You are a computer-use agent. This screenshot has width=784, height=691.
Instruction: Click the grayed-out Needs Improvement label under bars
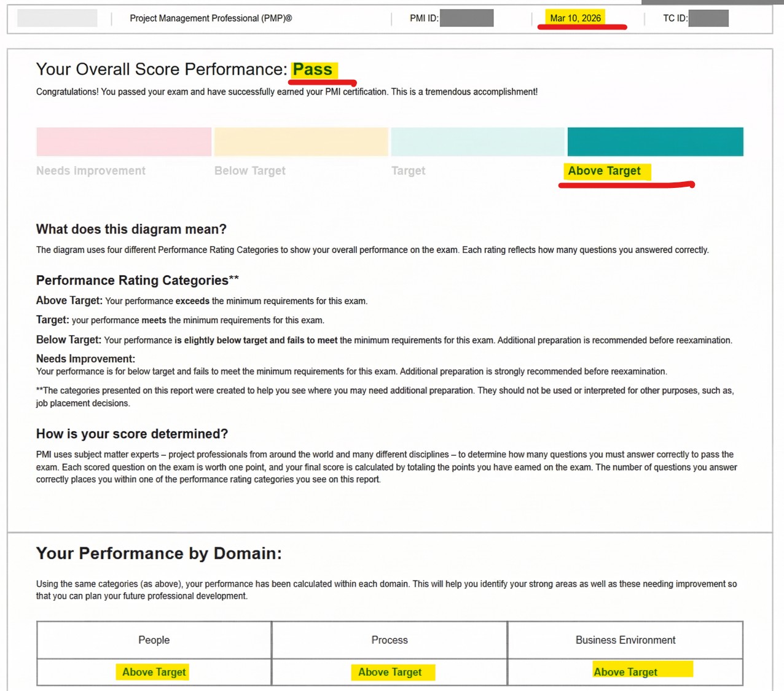pyautogui.click(x=91, y=171)
